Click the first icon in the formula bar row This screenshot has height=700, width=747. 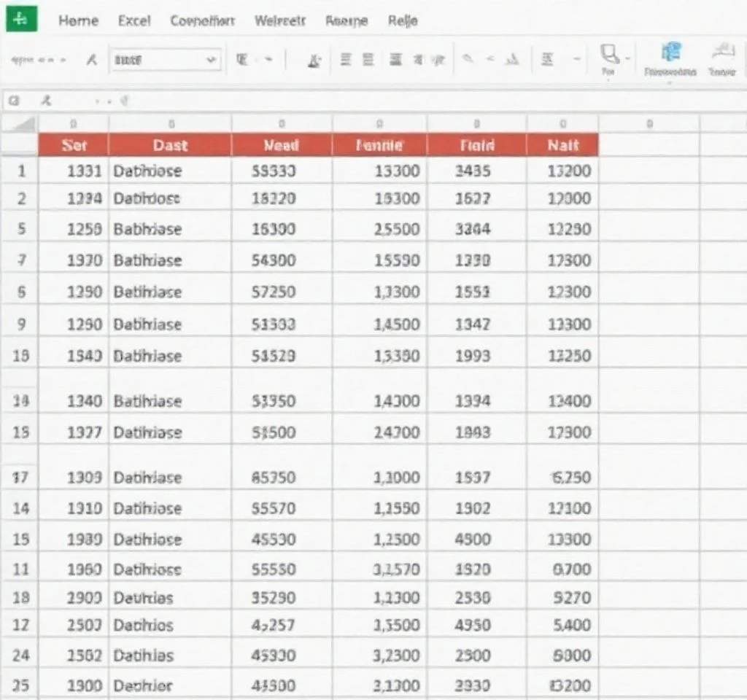(x=12, y=101)
